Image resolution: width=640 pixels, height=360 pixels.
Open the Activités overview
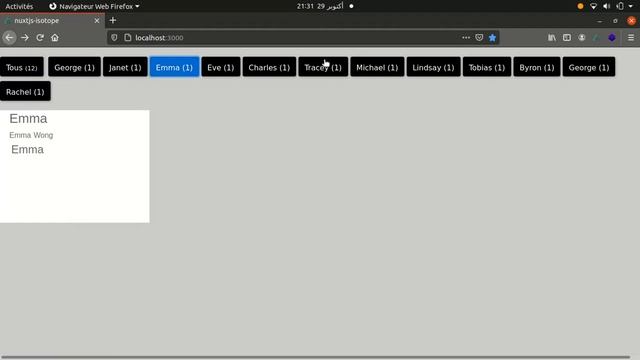coord(19,6)
